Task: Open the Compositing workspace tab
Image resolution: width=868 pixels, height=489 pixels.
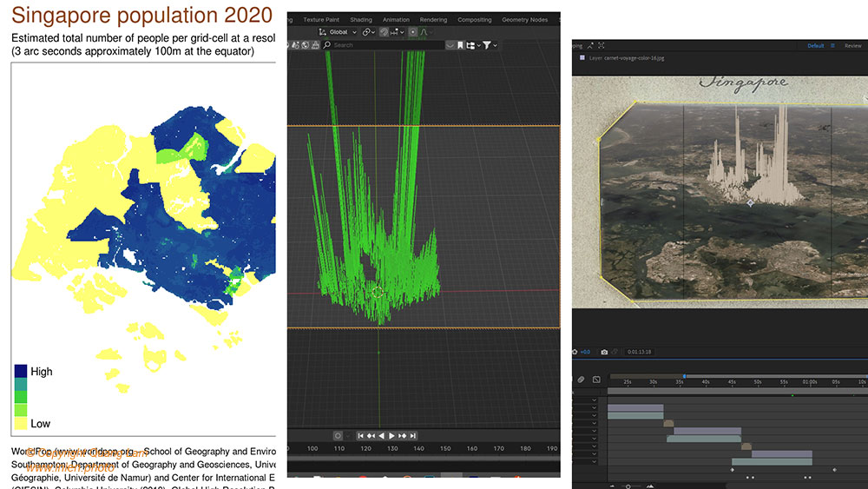Action: click(x=475, y=19)
